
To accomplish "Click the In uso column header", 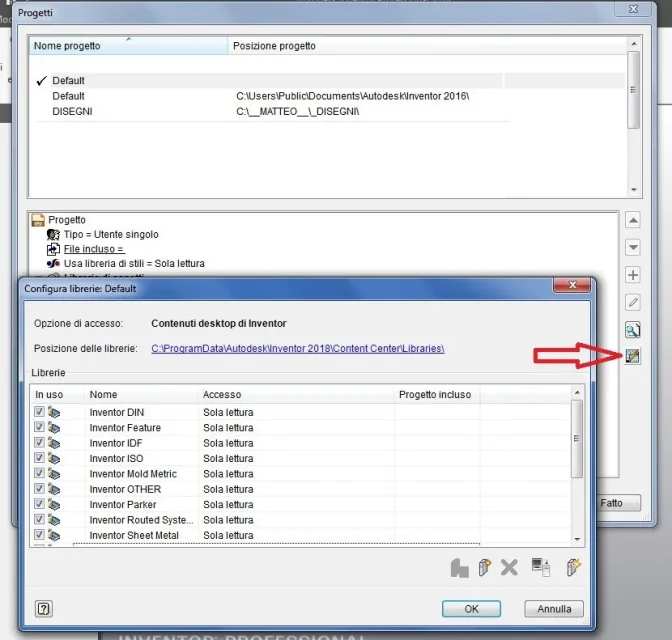I will click(57, 394).
